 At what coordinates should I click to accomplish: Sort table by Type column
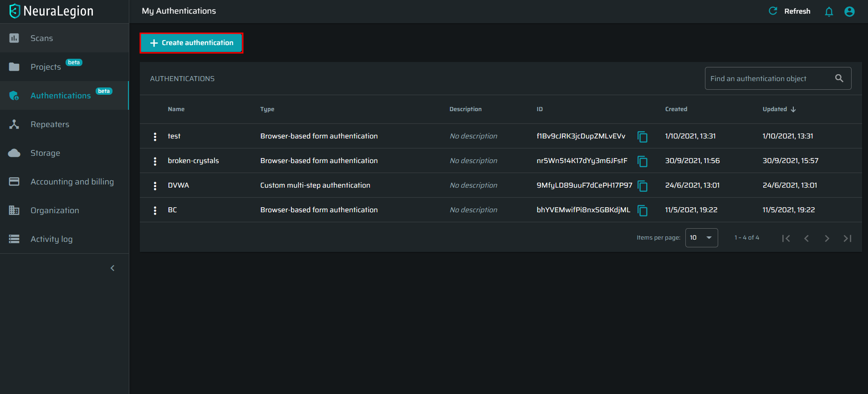267,109
